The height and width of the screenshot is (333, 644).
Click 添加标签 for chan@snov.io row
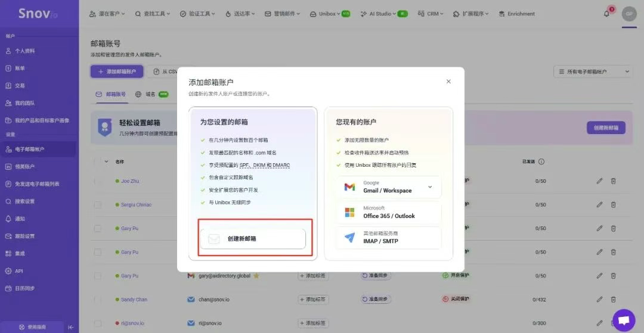click(313, 300)
